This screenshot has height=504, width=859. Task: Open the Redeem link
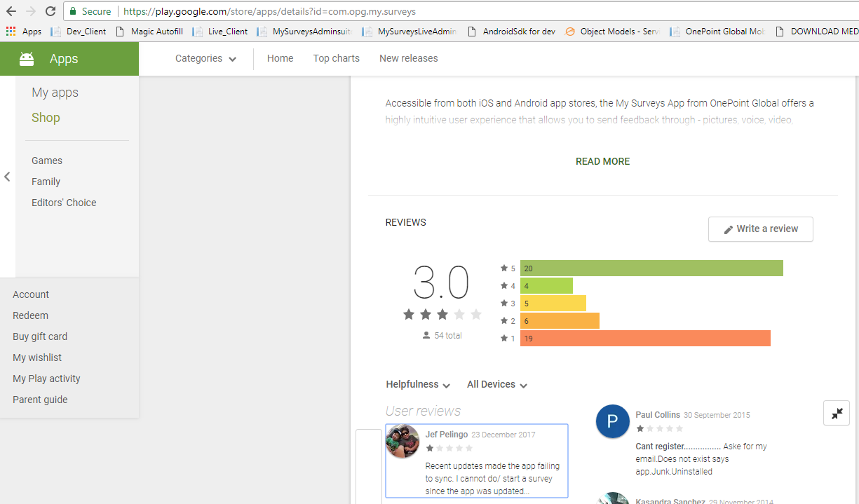click(x=30, y=315)
